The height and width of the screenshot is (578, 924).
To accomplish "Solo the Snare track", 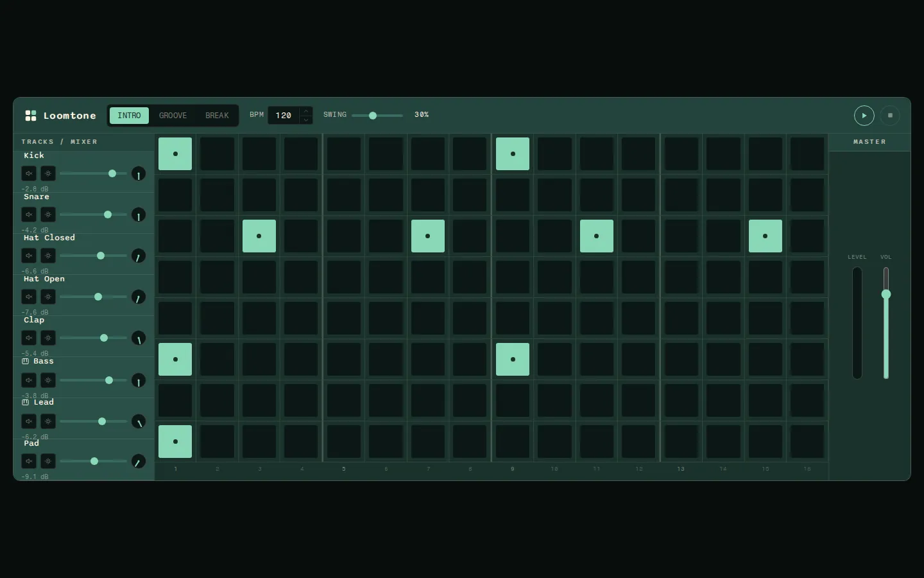I will pos(48,215).
